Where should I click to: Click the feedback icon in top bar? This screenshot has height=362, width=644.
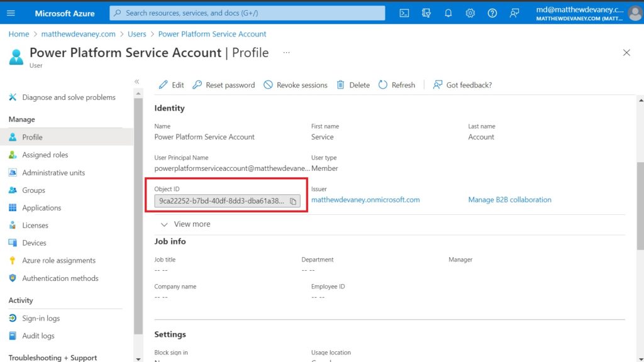tap(514, 13)
